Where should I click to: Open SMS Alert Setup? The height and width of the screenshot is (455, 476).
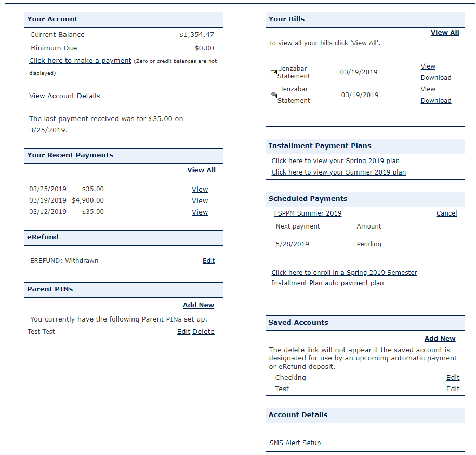pyautogui.click(x=295, y=443)
